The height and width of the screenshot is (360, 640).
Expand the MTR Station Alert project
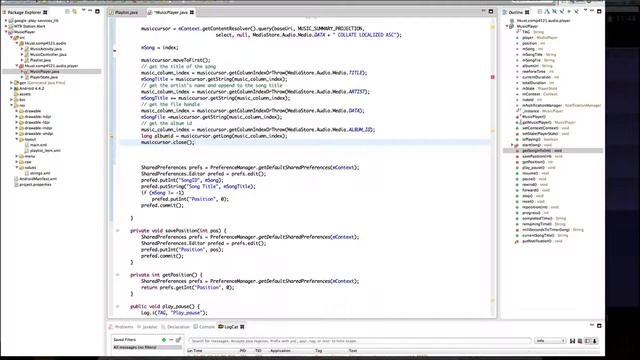6,26
